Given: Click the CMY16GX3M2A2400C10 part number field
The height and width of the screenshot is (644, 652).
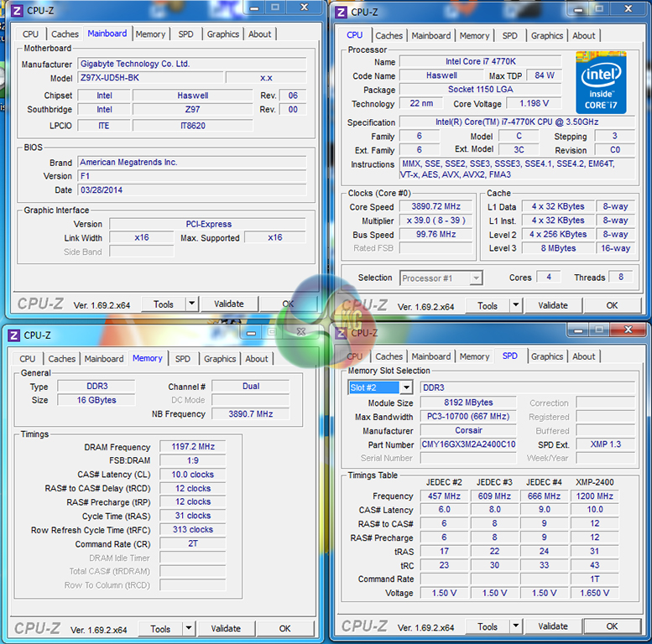Looking at the screenshot, I should [468, 444].
